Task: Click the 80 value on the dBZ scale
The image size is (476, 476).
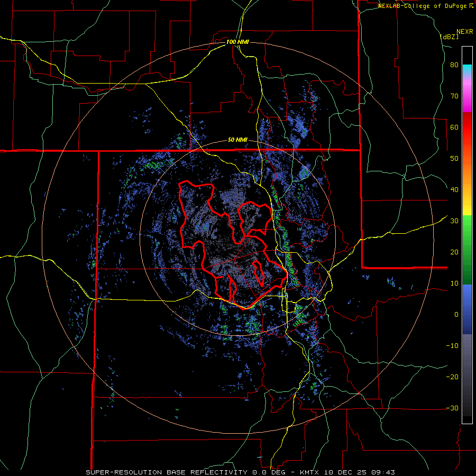Action: point(454,65)
